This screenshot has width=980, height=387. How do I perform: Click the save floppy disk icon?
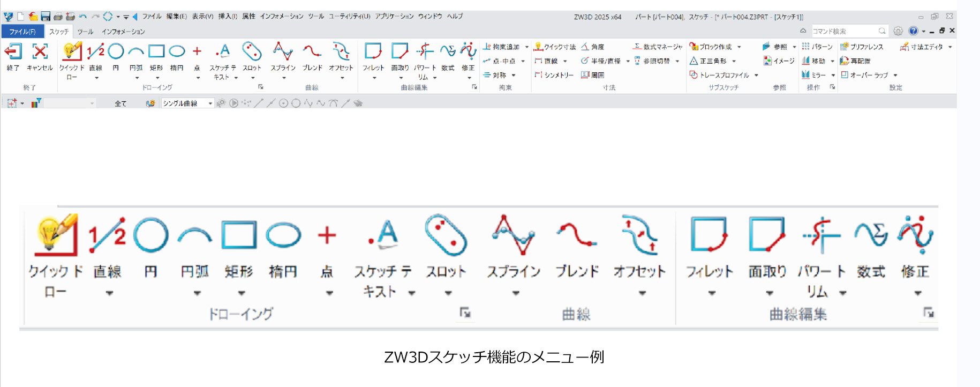pos(46,17)
